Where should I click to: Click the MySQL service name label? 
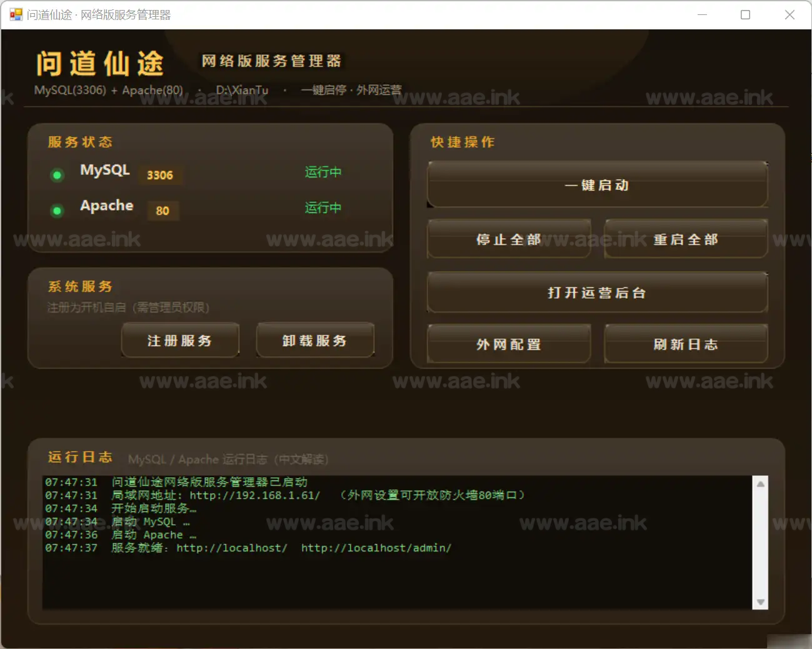pyautogui.click(x=105, y=170)
